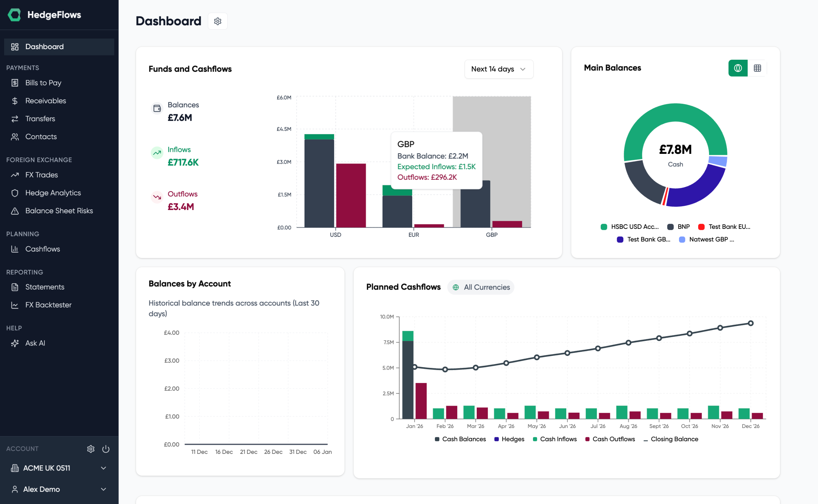Viewport: 818px width, 504px height.
Task: Open Receivables from the sidebar
Action: pos(45,100)
